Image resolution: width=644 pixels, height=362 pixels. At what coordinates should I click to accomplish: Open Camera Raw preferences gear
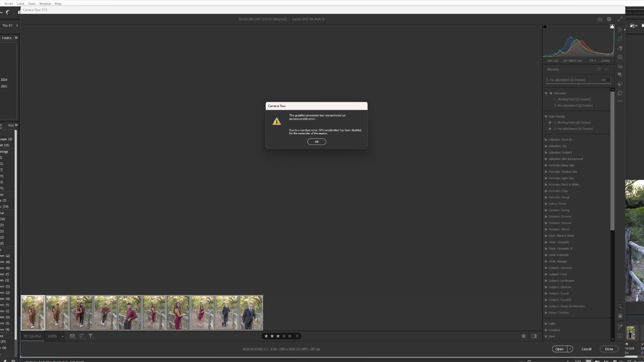[609, 19]
